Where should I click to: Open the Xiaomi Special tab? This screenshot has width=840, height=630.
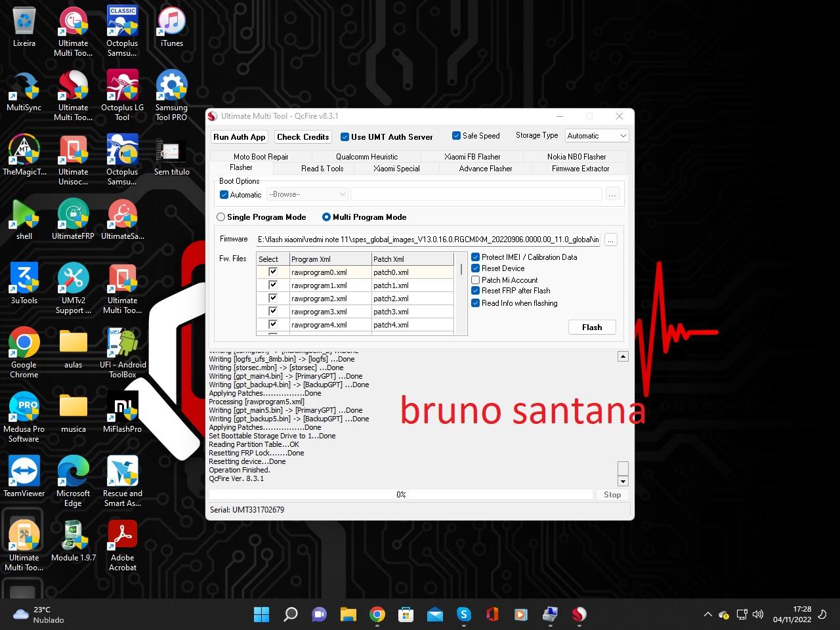click(396, 169)
